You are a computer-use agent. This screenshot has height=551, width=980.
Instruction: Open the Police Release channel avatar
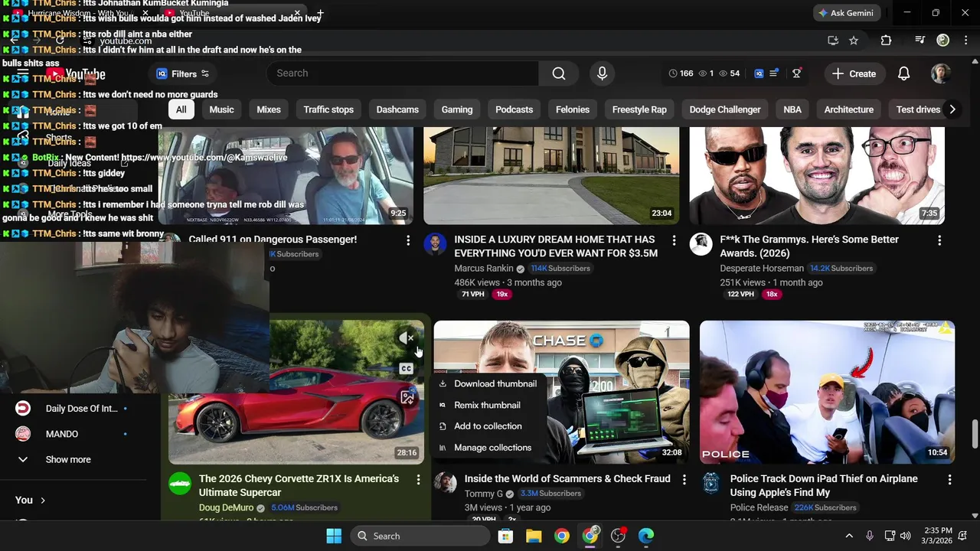[x=711, y=484]
